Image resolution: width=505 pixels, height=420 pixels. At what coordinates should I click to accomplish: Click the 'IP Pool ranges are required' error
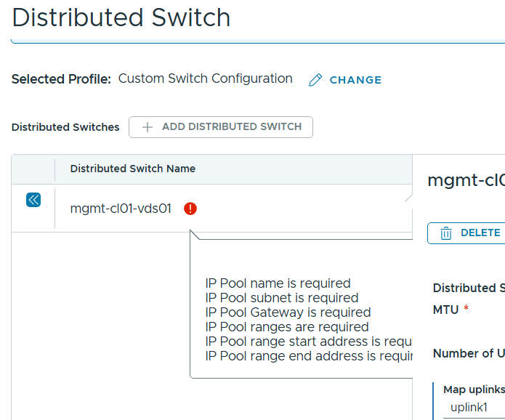(x=286, y=327)
